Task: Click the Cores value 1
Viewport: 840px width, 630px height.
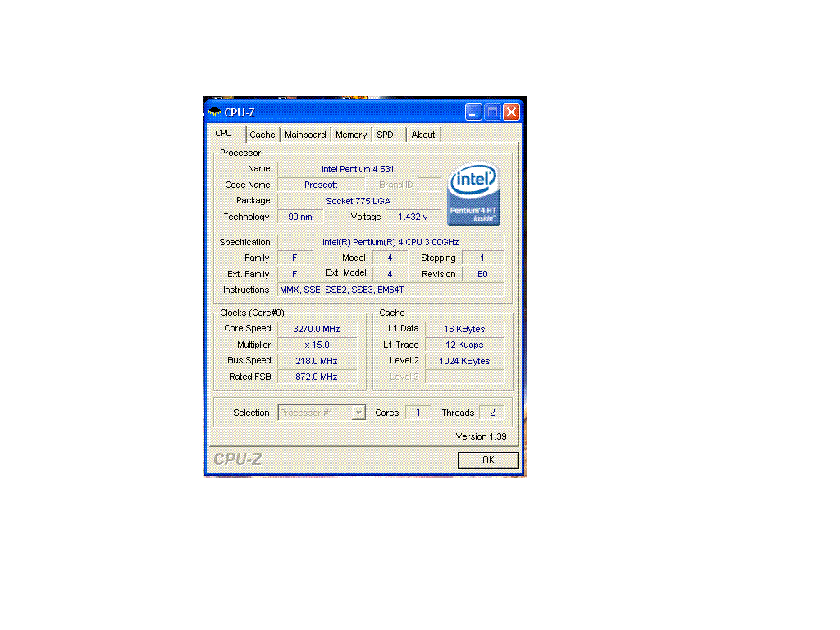Action: point(418,413)
